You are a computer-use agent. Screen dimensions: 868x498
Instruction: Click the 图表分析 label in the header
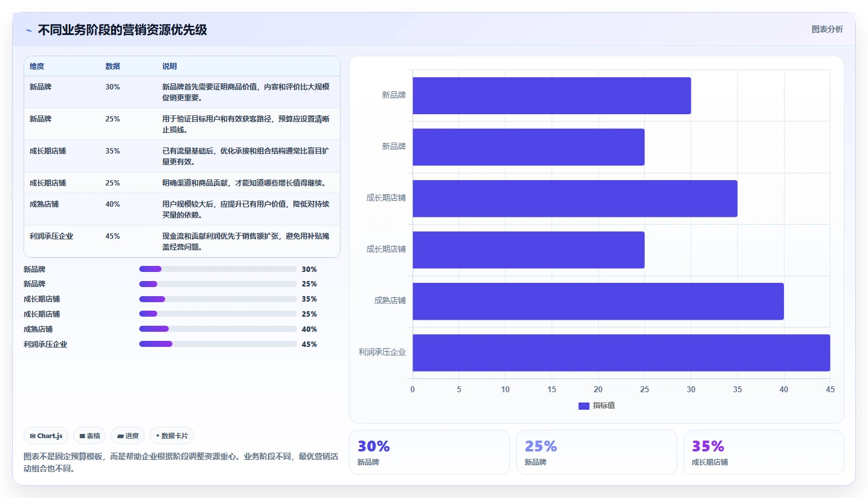pos(827,29)
